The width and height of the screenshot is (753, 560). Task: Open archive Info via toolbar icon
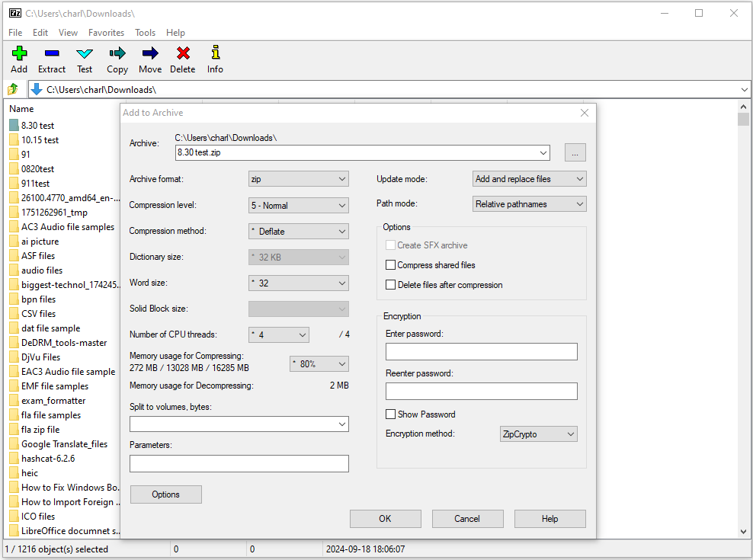[214, 54]
